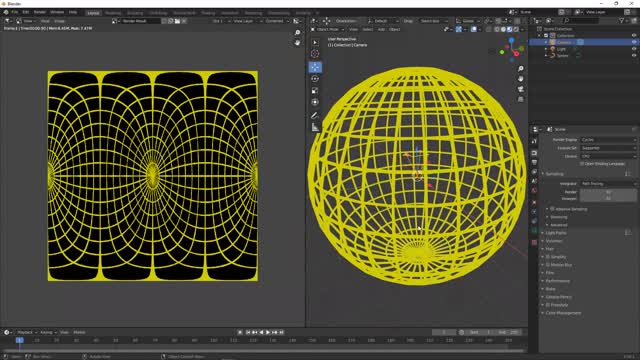Open the timeline Playback menu
640x360 pixels.
(27, 332)
